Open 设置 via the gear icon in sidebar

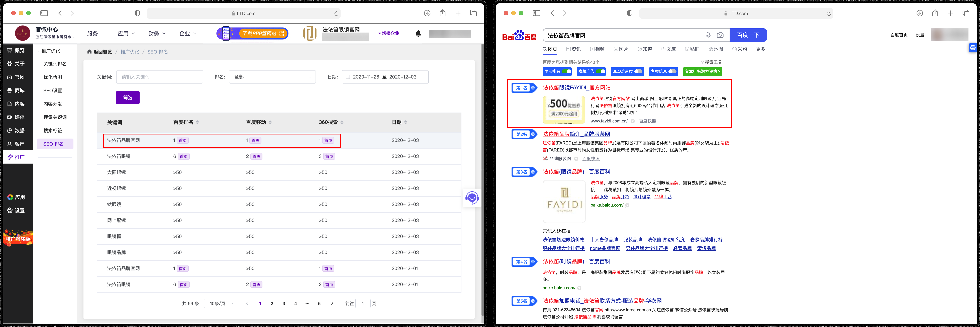[18, 210]
